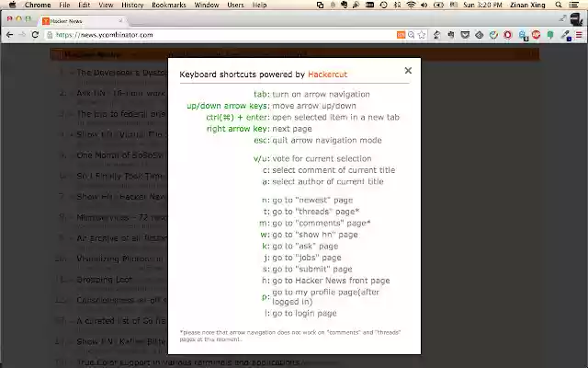Click the Zinan Xing user name
The width and height of the screenshot is (588, 368).
pyautogui.click(x=527, y=5)
